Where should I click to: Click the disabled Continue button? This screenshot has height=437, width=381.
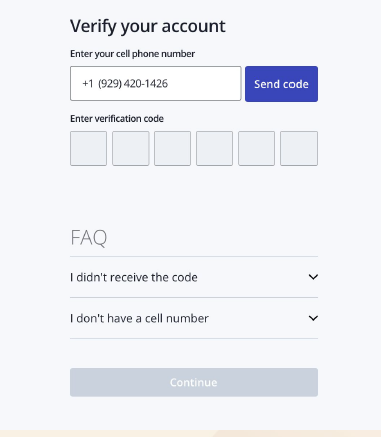(x=194, y=382)
